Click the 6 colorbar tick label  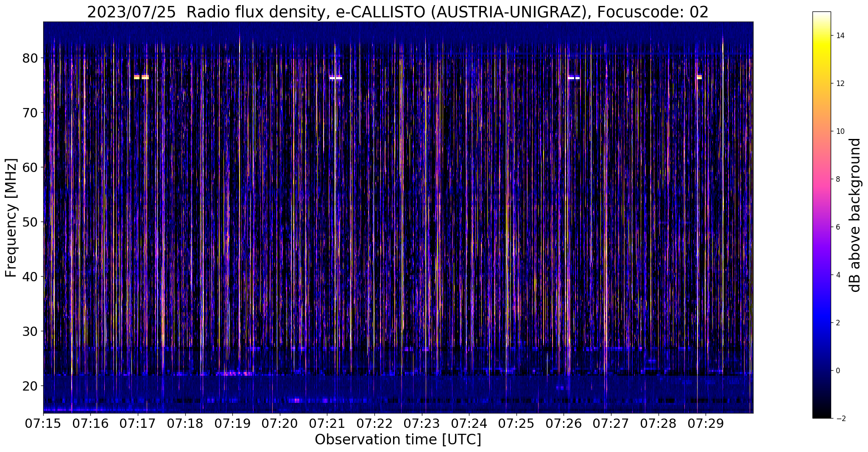pos(837,227)
